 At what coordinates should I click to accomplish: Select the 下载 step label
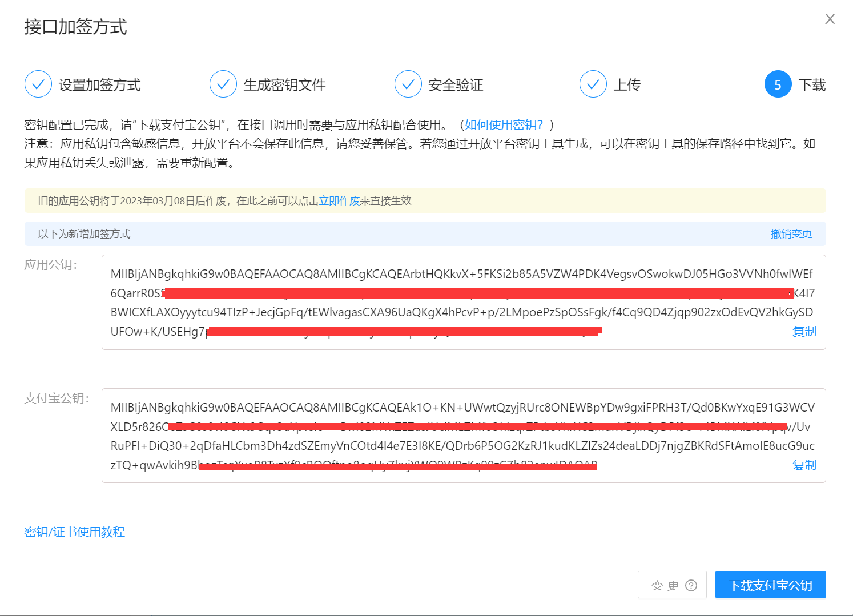pos(812,85)
